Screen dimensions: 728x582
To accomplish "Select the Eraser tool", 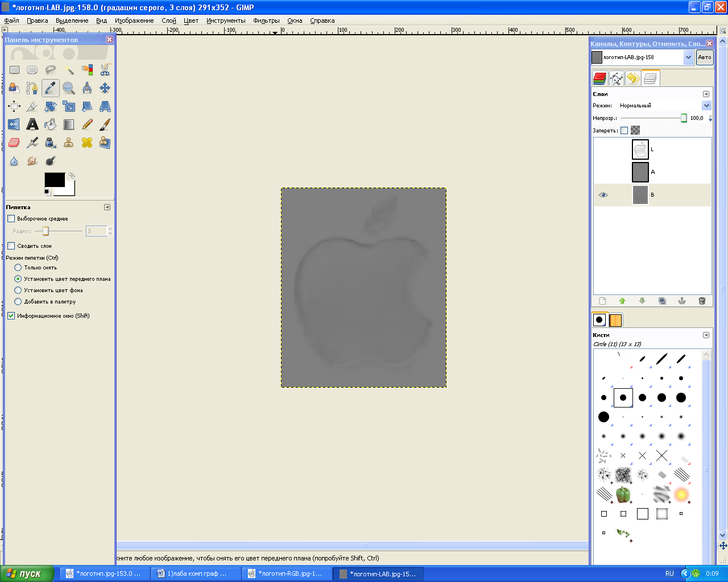I will 14,143.
